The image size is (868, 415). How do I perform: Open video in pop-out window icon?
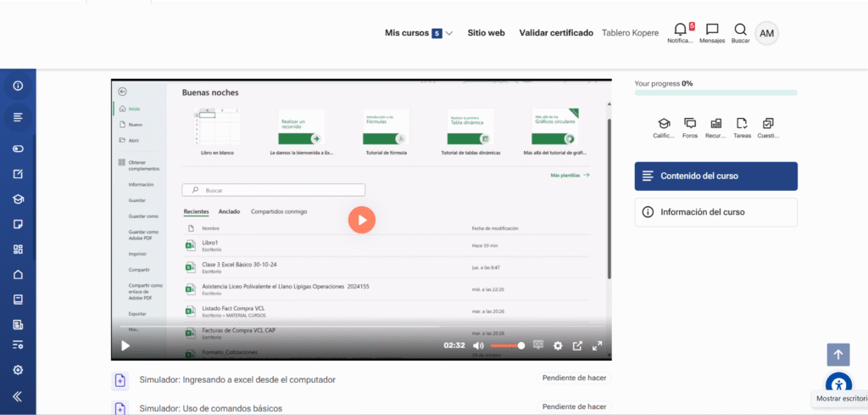click(577, 345)
